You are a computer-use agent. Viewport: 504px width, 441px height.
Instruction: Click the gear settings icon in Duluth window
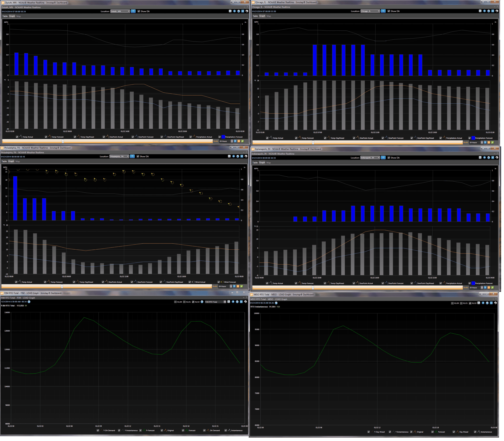pyautogui.click(x=247, y=11)
